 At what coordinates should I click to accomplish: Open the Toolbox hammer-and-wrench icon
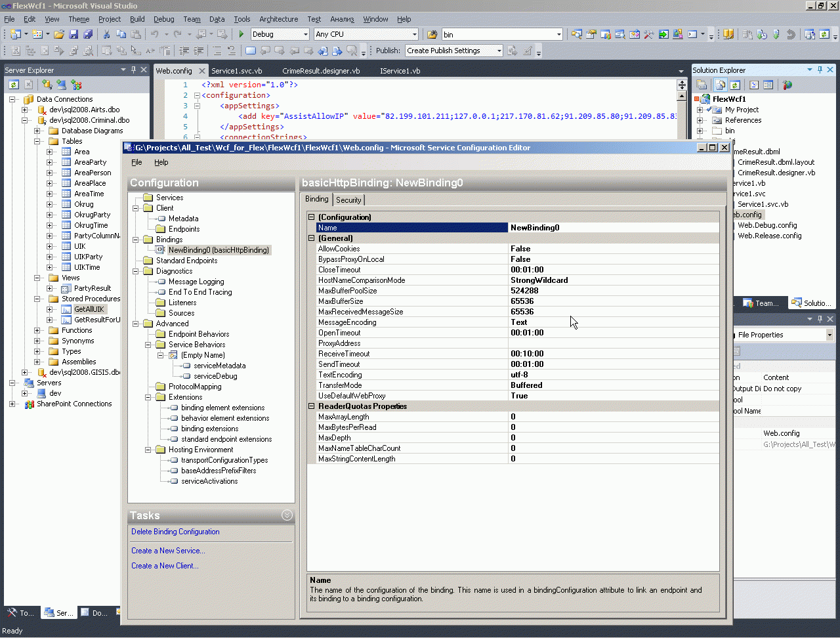(x=649, y=34)
